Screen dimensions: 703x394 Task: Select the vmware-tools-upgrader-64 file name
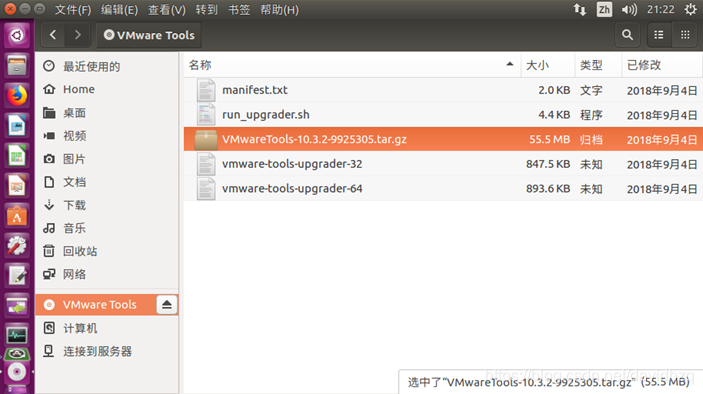(x=292, y=189)
